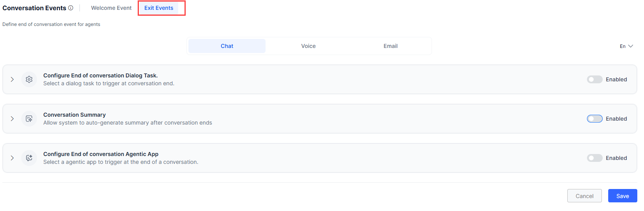Expand the Dialog Task configuration row

(x=12, y=79)
